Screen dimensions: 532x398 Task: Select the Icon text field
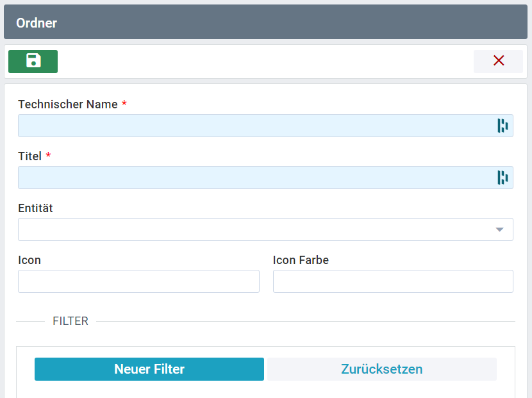[x=138, y=281]
